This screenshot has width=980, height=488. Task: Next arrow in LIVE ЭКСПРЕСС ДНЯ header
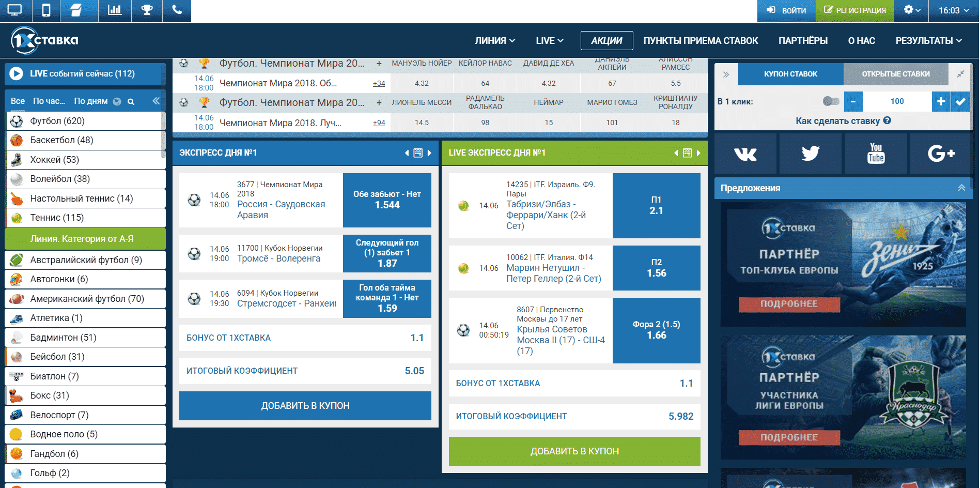click(698, 153)
